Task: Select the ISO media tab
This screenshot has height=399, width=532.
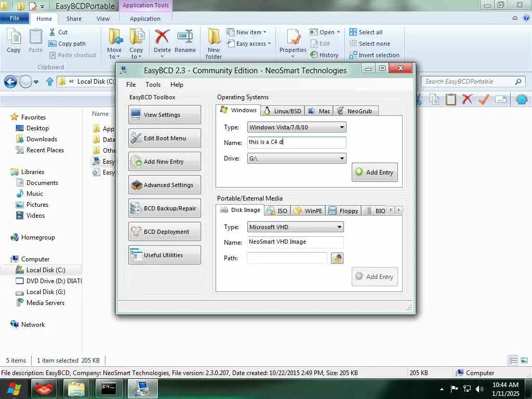Action: [x=277, y=211]
